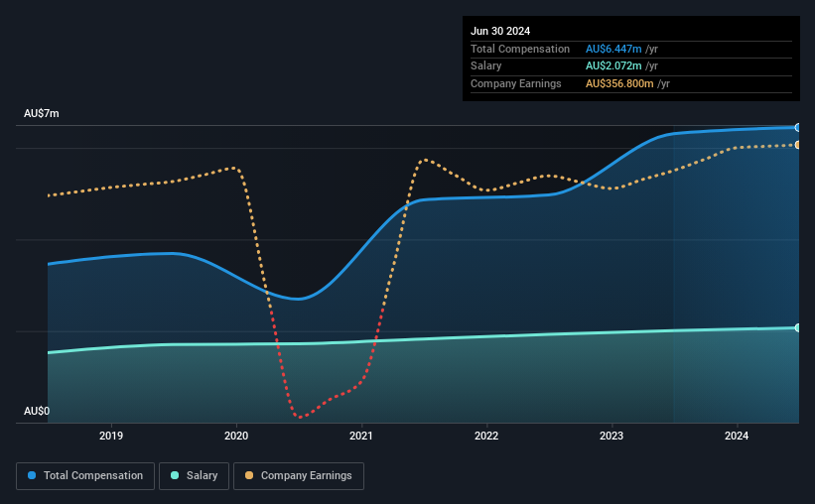The width and height of the screenshot is (815, 504).
Task: Click the 2023 x-axis label
Action: click(x=611, y=436)
